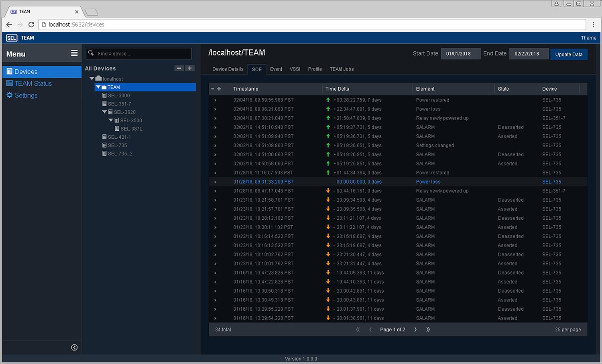This screenshot has height=364, width=602.
Task: Collapse the localhost tree node
Action: coord(92,79)
